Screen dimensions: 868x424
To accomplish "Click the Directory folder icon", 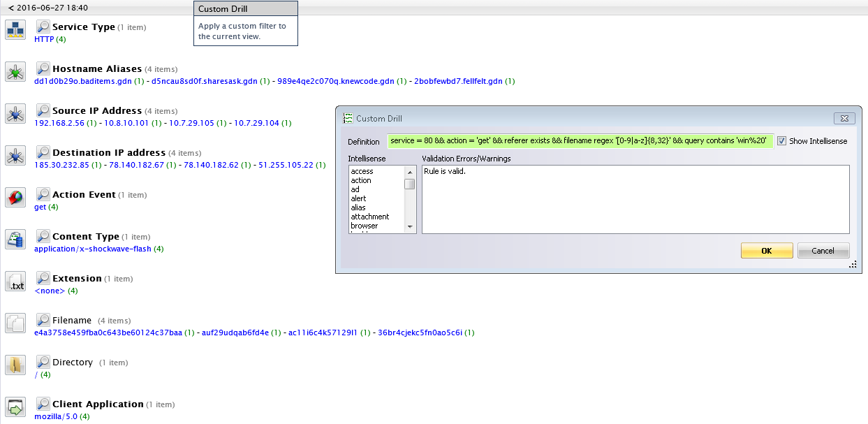I will (15, 365).
